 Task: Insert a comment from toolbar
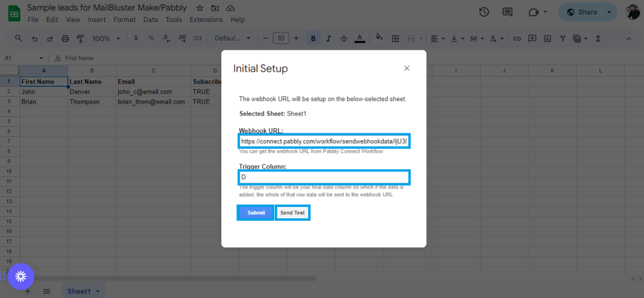tap(532, 38)
